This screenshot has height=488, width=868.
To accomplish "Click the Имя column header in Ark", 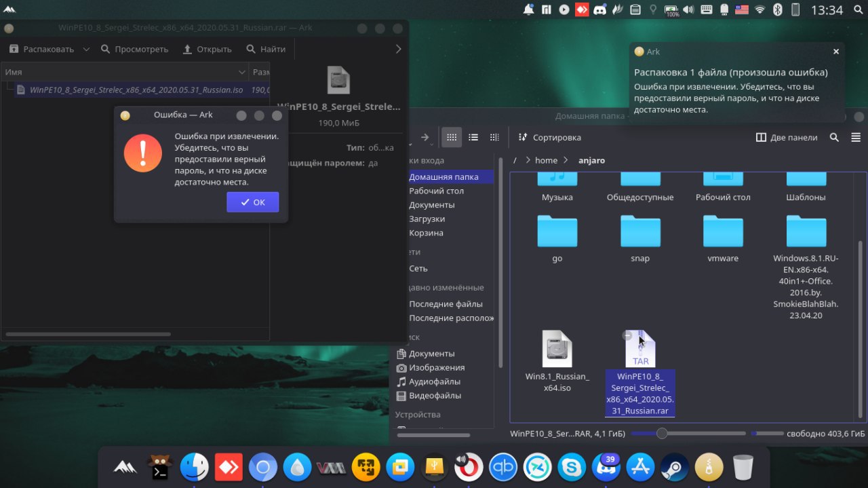I will pyautogui.click(x=125, y=72).
